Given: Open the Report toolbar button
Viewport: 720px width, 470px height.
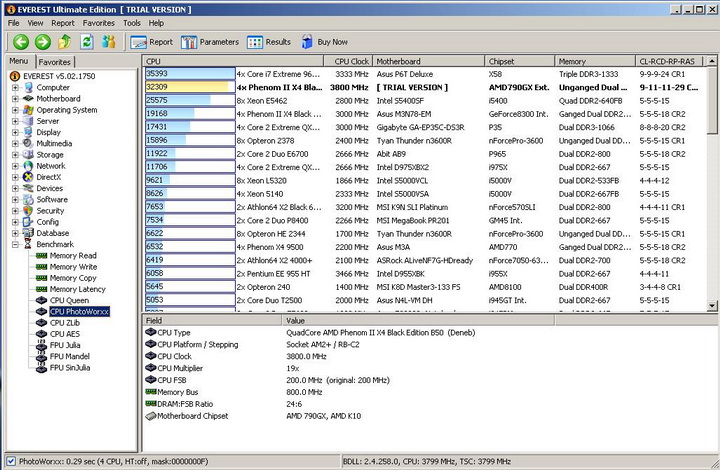Looking at the screenshot, I should point(152,42).
